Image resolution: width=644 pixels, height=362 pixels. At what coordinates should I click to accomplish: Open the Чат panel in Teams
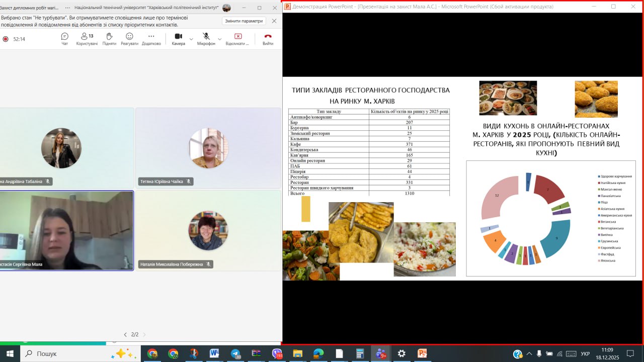coord(64,39)
